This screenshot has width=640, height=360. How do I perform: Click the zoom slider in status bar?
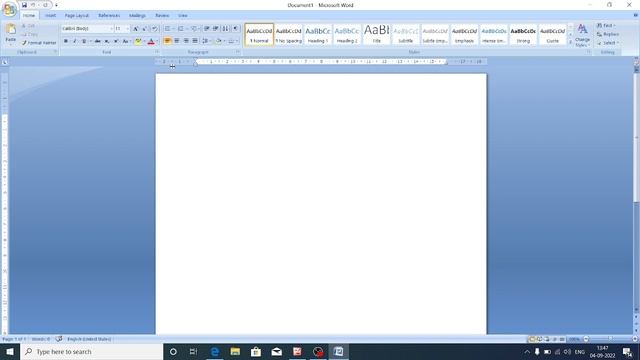pyautogui.click(x=610, y=339)
